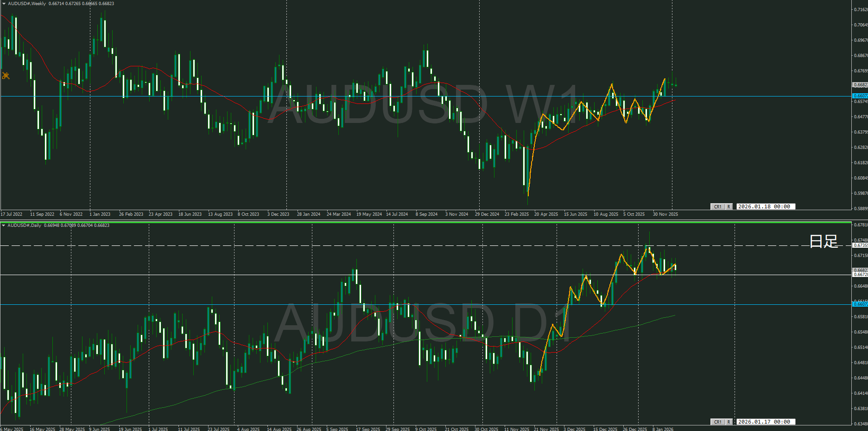Screen dimensions: 868x431
Task: Click the 17 Sep 2025 daily time axis label
Action: [x=368, y=429]
